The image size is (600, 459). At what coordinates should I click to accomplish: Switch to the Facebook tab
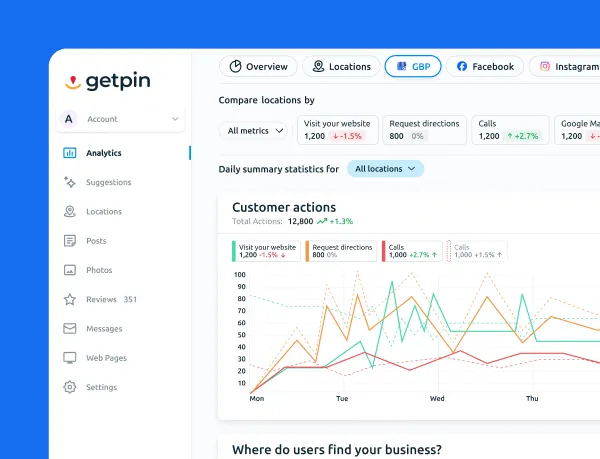485,67
